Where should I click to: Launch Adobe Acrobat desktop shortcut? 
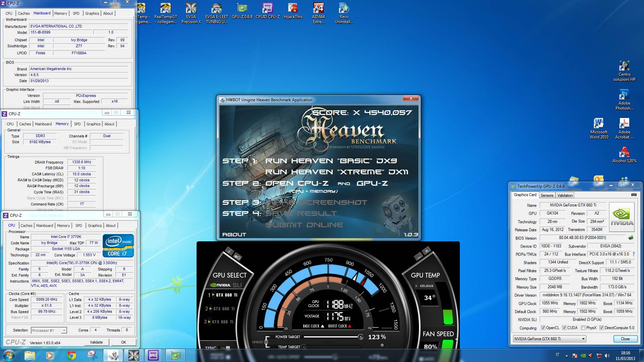(x=624, y=129)
